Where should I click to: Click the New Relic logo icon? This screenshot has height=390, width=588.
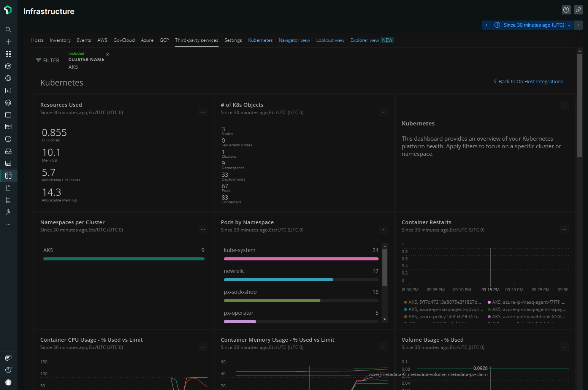8,10
